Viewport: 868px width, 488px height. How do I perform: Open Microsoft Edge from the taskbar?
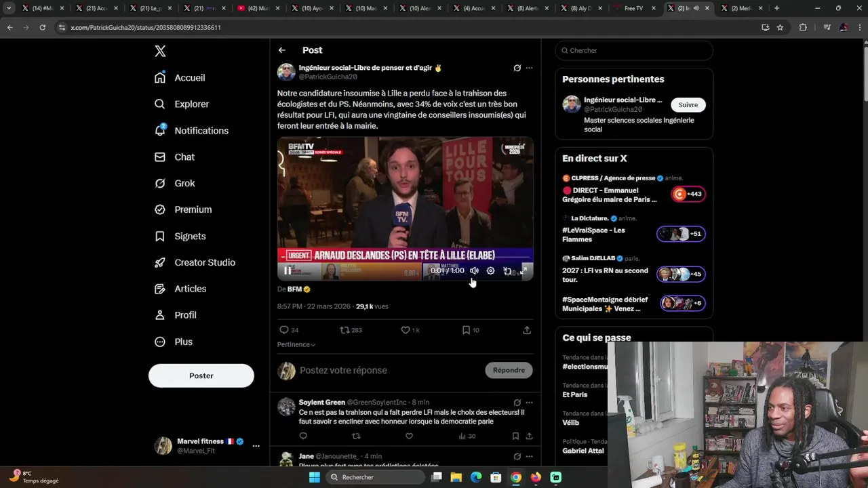476,477
